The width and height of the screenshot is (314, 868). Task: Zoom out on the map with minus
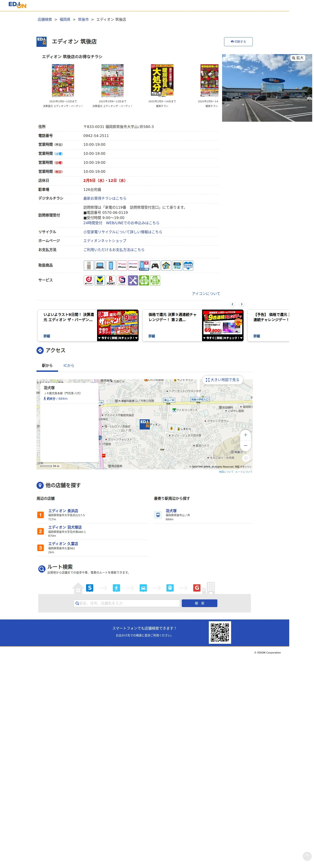(246, 445)
